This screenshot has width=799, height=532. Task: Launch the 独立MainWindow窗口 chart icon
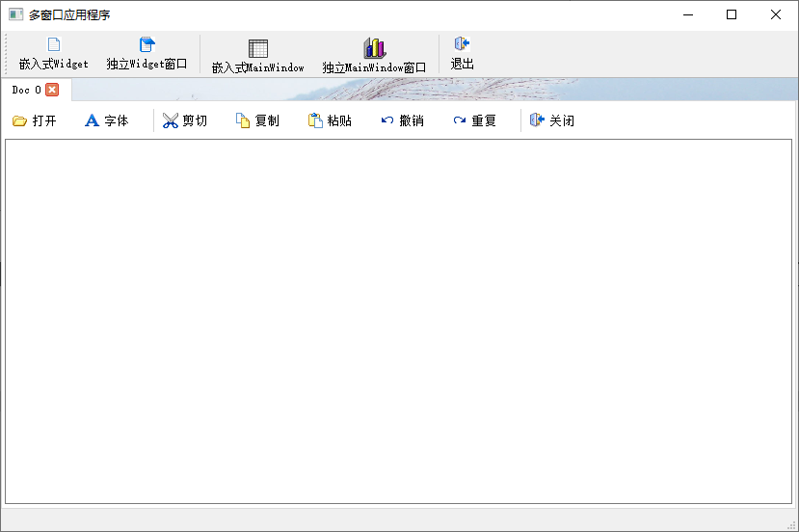374,49
